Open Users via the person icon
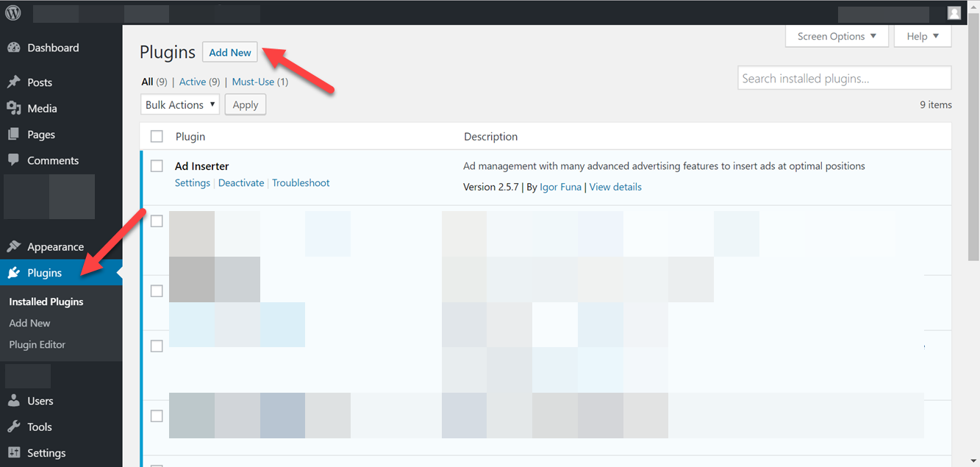Image resolution: width=980 pixels, height=467 pixels. pos(15,401)
